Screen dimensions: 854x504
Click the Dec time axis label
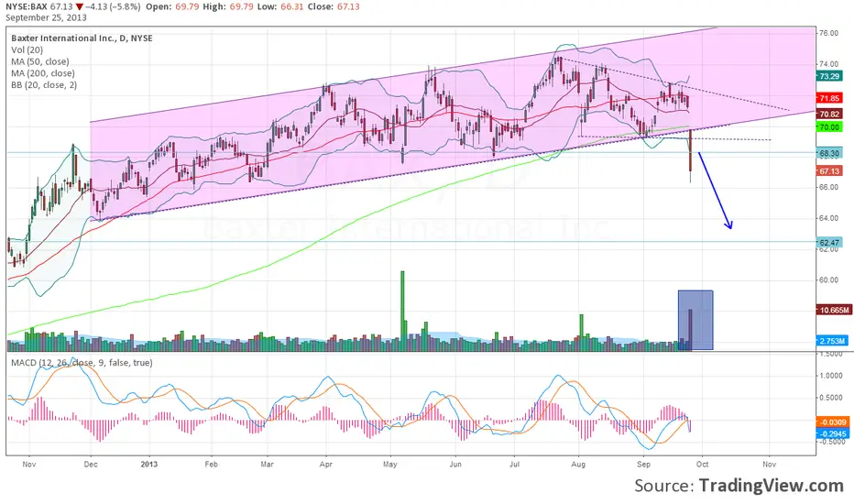pyautogui.click(x=91, y=465)
